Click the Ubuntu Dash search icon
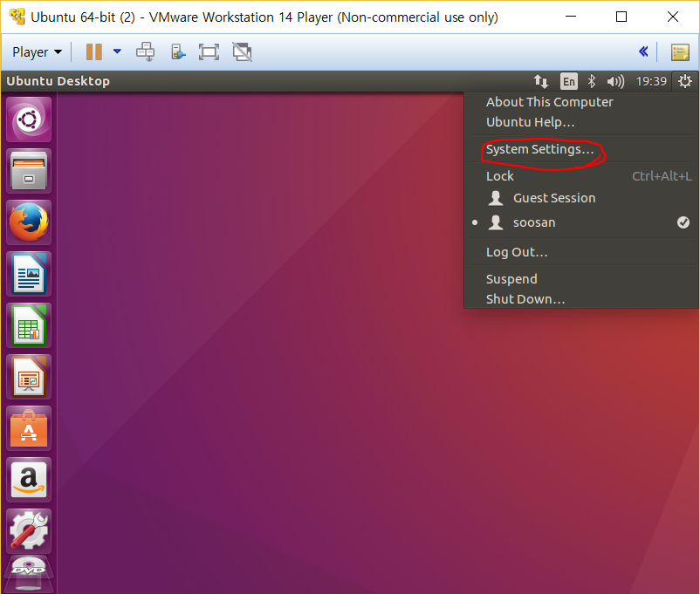The width and height of the screenshot is (700, 594). [x=30, y=119]
